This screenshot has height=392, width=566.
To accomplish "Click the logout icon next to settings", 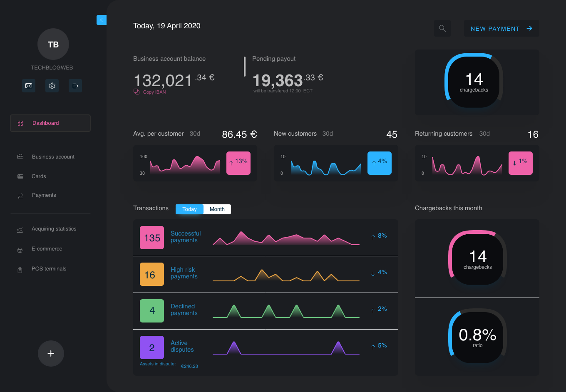I will coord(75,86).
